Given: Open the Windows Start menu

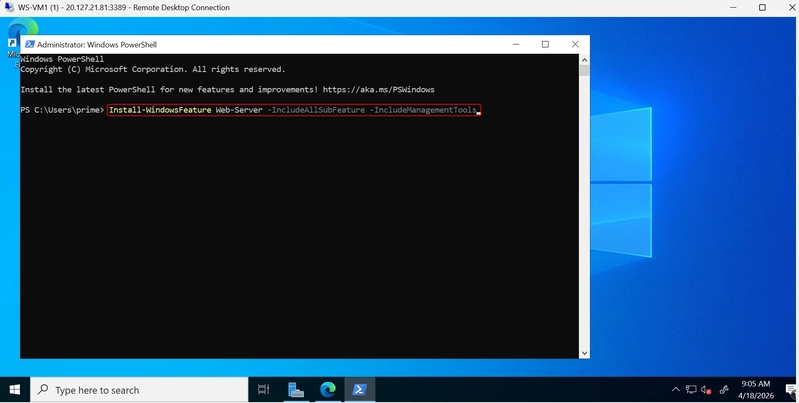Looking at the screenshot, I should 15,390.
